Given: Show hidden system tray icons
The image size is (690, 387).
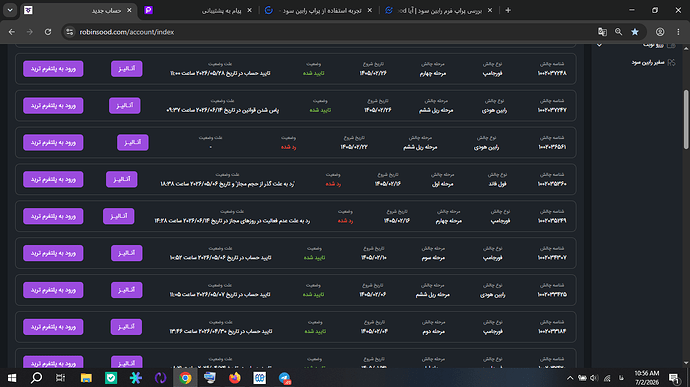Looking at the screenshot, I should pyautogui.click(x=570, y=378).
